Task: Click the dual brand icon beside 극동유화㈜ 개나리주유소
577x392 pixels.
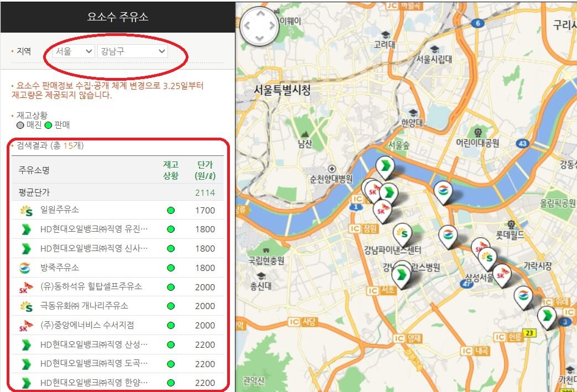Action: coord(27,306)
